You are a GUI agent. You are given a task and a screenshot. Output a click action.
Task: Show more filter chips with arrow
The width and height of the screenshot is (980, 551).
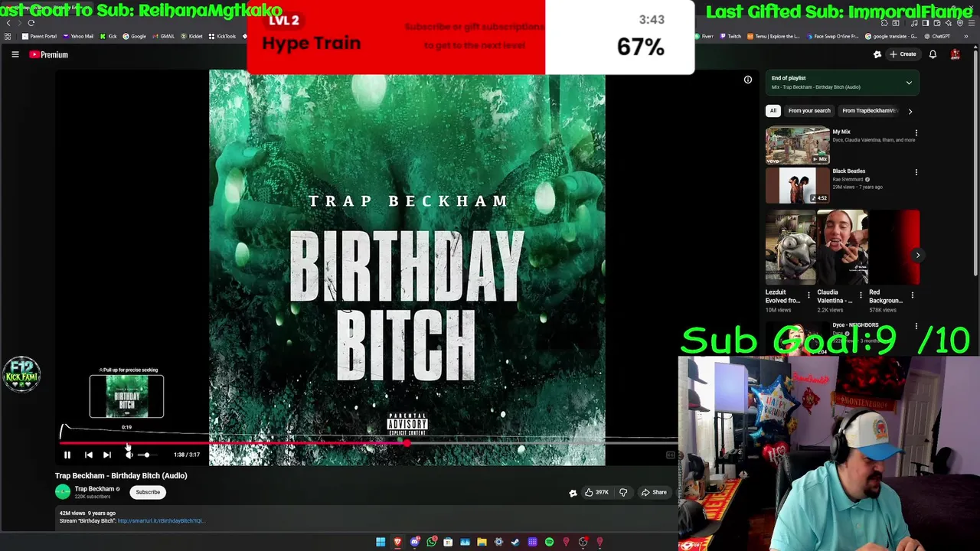[x=910, y=111]
